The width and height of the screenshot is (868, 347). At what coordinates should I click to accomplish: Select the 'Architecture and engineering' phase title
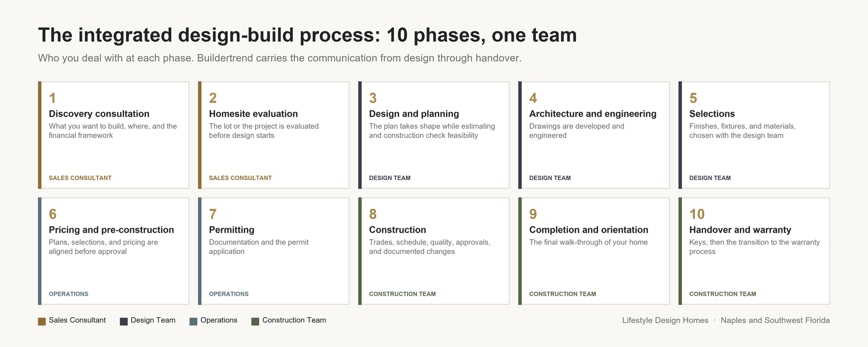593,114
